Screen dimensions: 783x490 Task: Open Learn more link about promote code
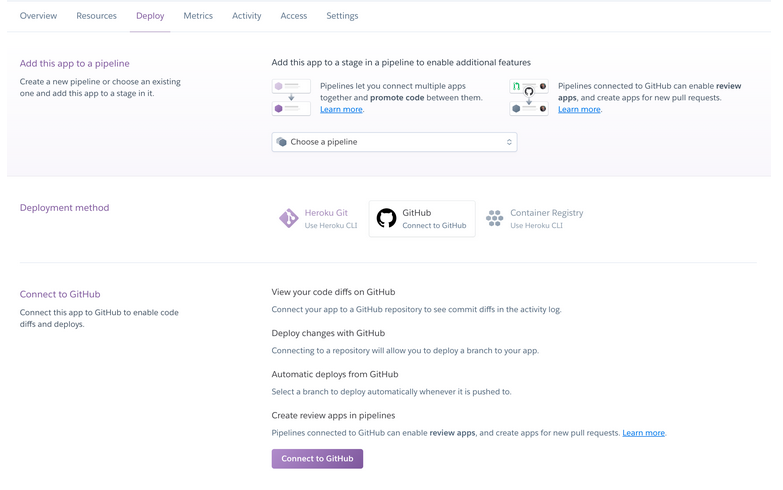341,109
